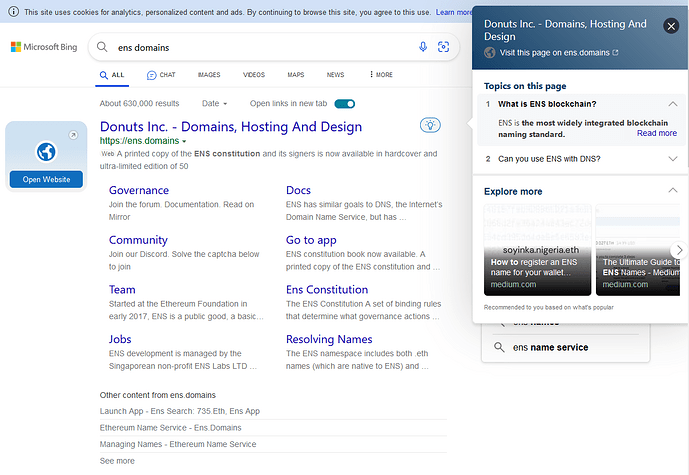Open How to register an ENS name thumbnail
The height and width of the screenshot is (475, 689).
537,250
